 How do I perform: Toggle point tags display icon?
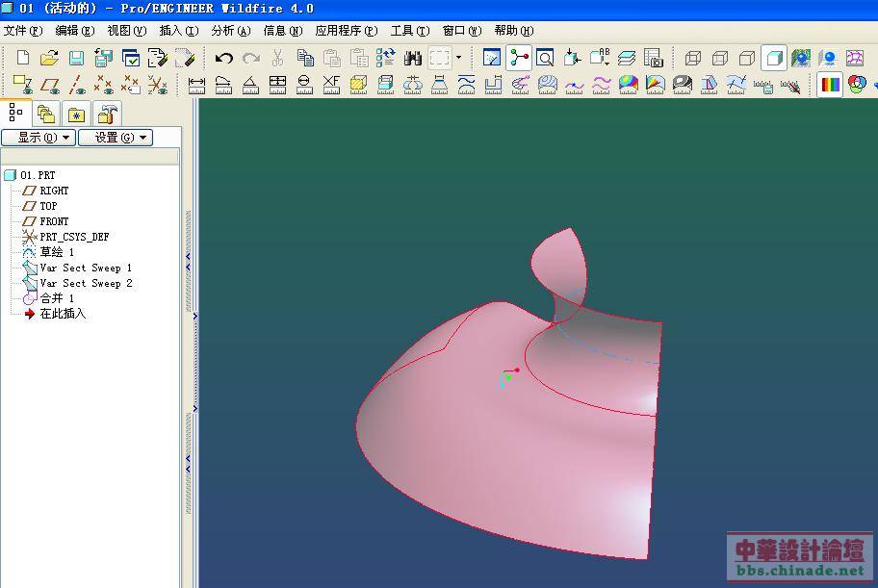pyautogui.click(x=131, y=85)
